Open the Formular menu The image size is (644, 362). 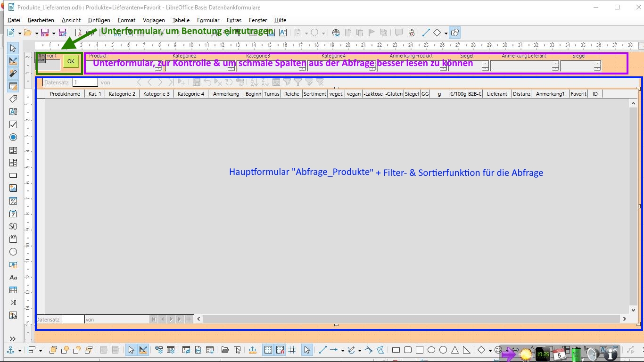pos(208,20)
